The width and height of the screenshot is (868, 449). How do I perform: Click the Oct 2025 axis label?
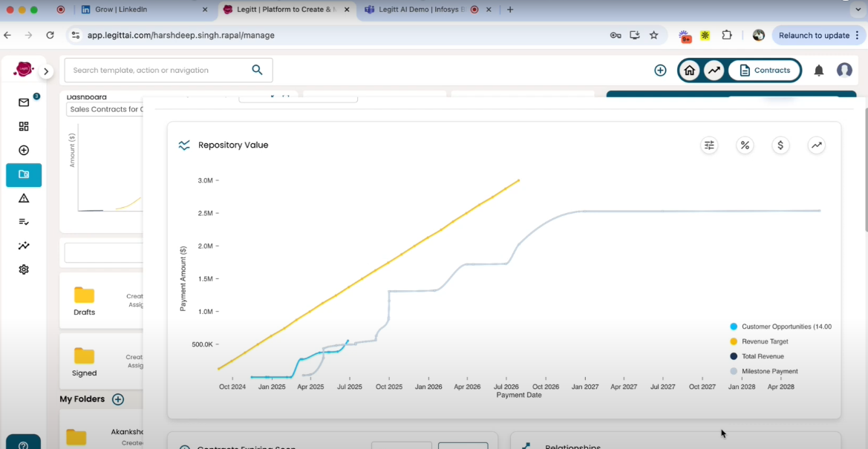coord(388,387)
